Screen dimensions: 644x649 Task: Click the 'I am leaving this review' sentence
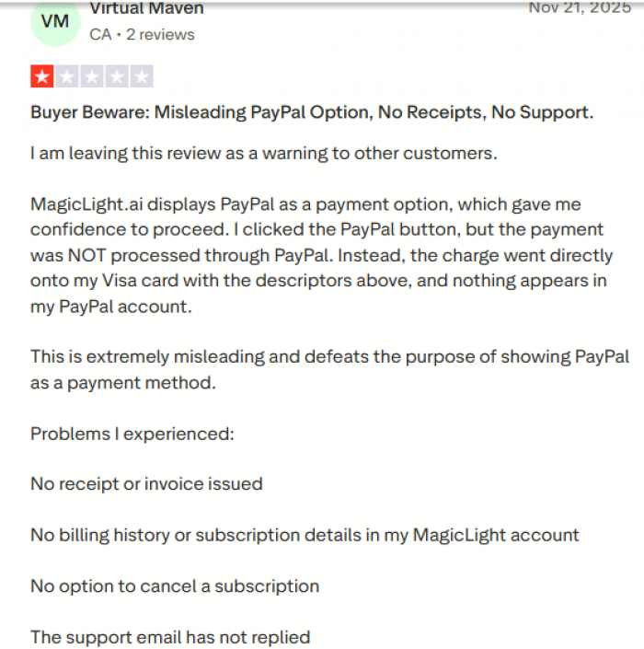[x=263, y=154]
